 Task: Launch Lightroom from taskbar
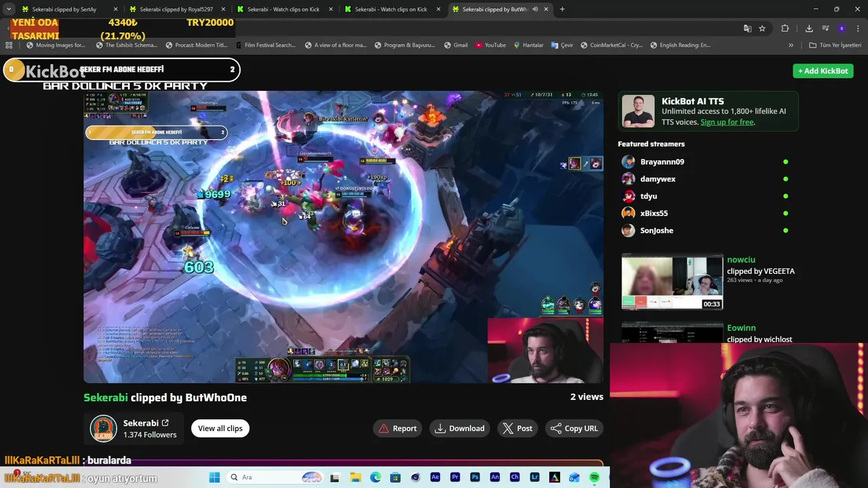[534, 477]
